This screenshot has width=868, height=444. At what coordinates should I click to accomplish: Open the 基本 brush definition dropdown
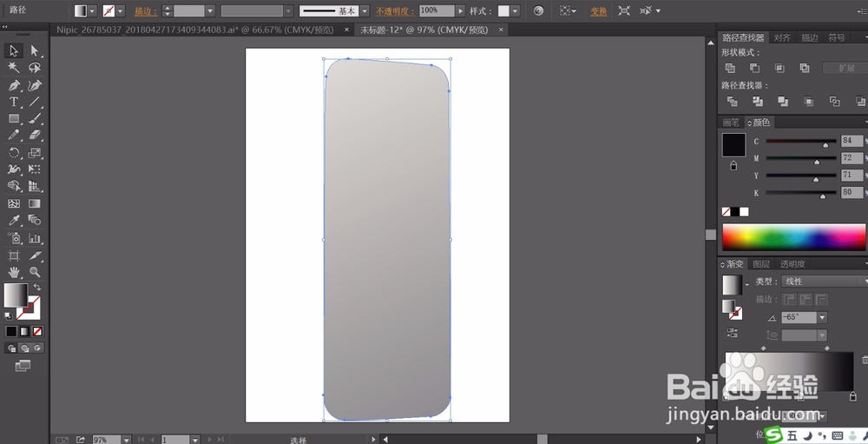click(x=365, y=10)
